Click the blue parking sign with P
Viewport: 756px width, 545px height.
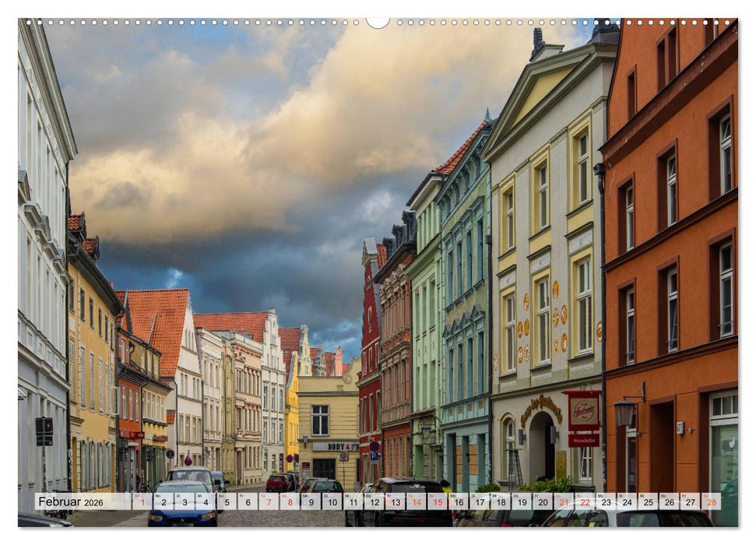point(374,456)
